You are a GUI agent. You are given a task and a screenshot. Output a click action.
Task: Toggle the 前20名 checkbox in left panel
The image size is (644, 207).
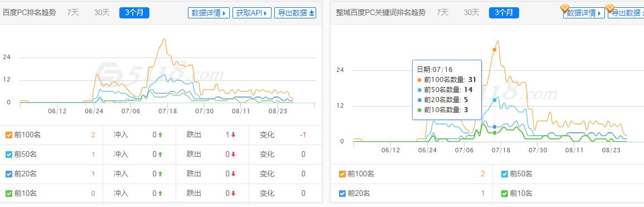8,174
